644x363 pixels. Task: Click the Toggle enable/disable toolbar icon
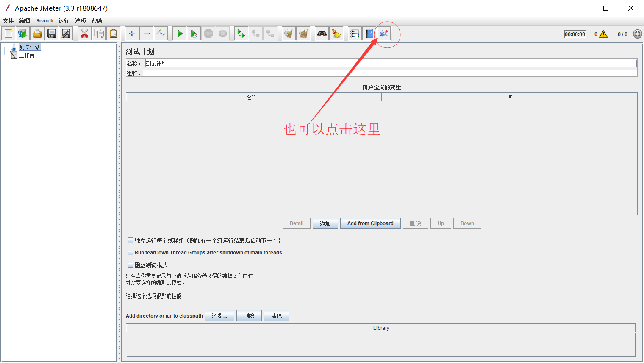pos(161,34)
